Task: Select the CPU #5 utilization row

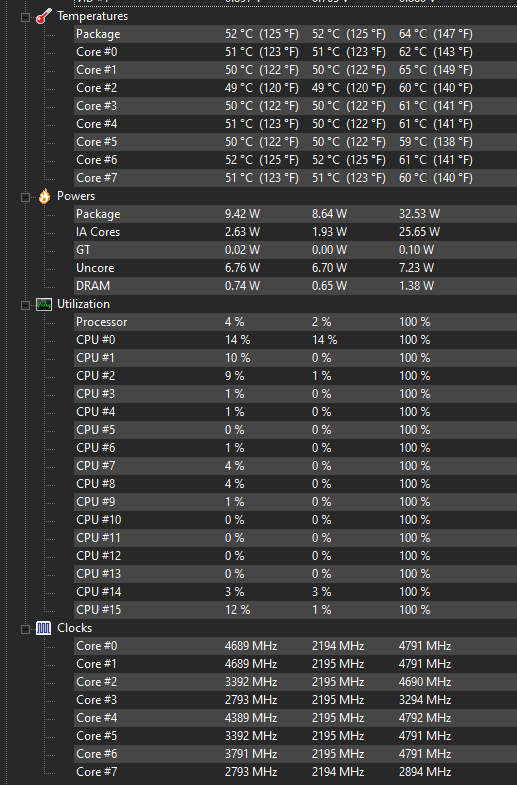Action: tap(295, 430)
